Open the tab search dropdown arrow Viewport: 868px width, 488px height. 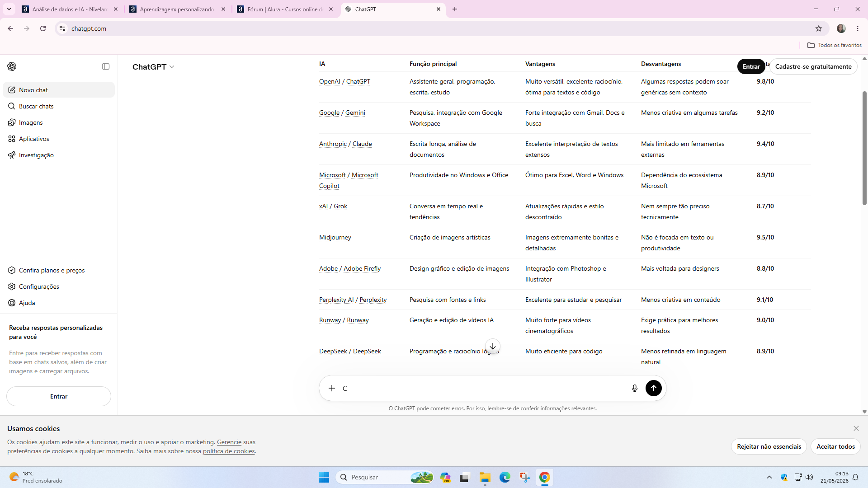pos(9,9)
